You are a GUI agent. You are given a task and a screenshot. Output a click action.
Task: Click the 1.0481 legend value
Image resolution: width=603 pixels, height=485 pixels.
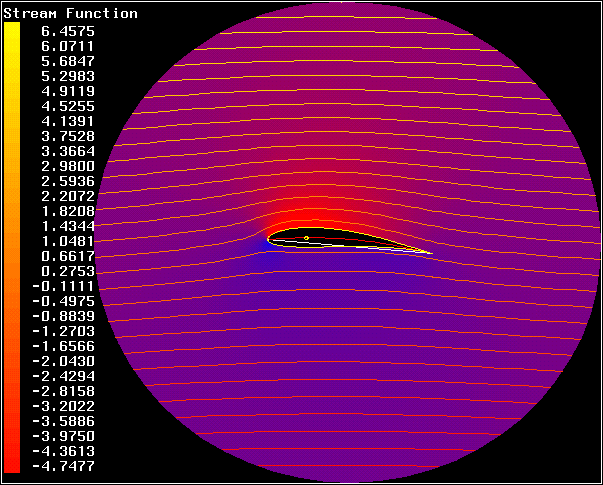pos(68,241)
